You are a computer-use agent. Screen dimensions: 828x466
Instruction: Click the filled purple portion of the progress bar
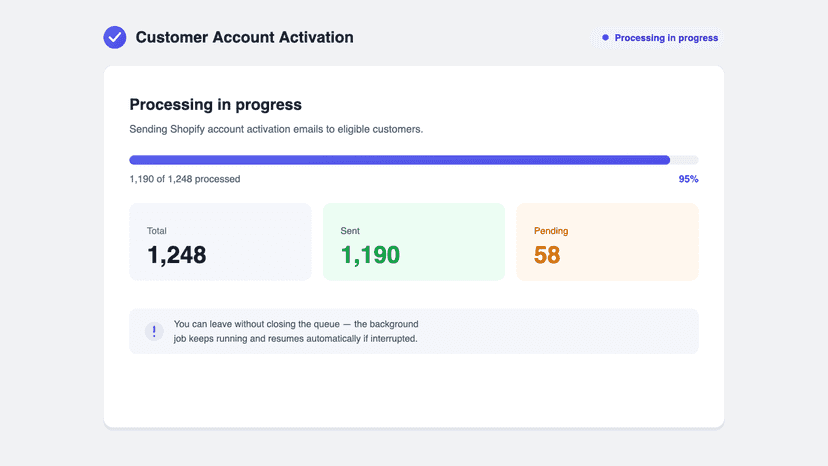[x=400, y=160]
